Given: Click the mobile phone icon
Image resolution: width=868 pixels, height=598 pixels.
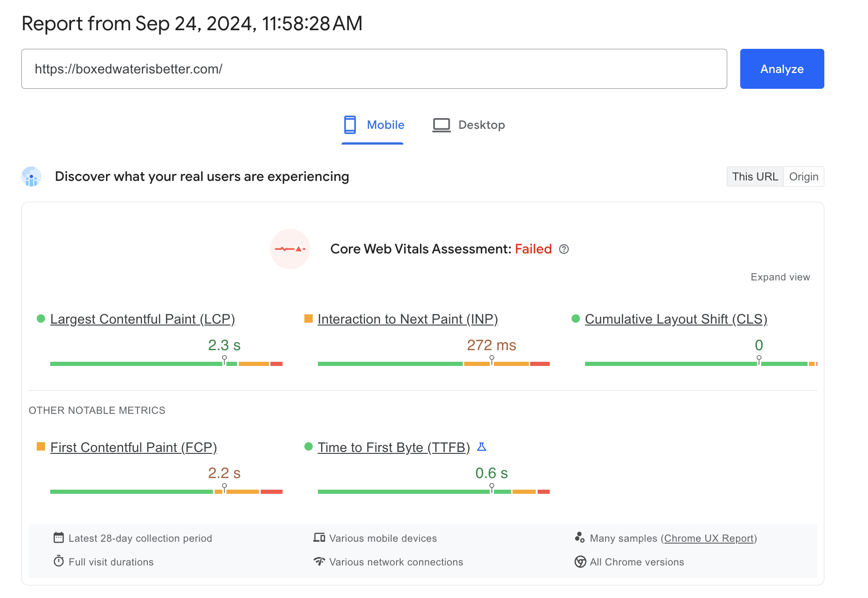Looking at the screenshot, I should (350, 125).
